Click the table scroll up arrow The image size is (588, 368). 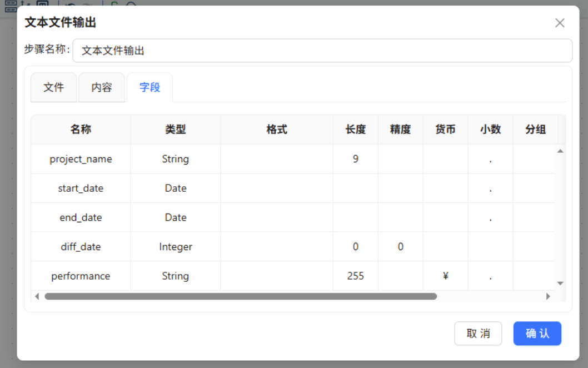tap(560, 151)
